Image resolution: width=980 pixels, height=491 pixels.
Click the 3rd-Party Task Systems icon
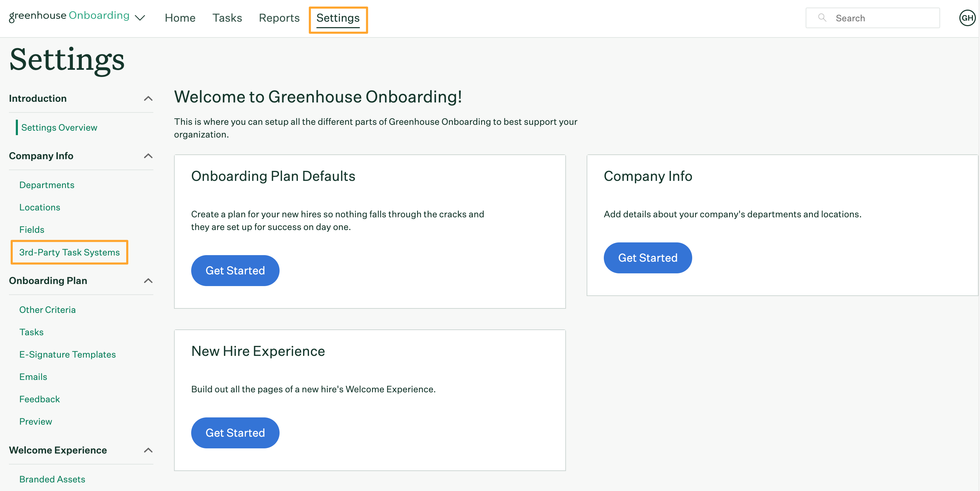tap(69, 252)
